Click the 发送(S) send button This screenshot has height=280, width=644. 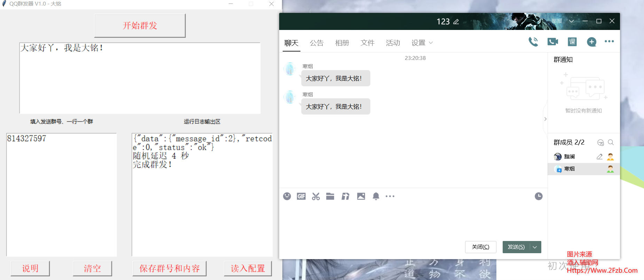(516, 247)
